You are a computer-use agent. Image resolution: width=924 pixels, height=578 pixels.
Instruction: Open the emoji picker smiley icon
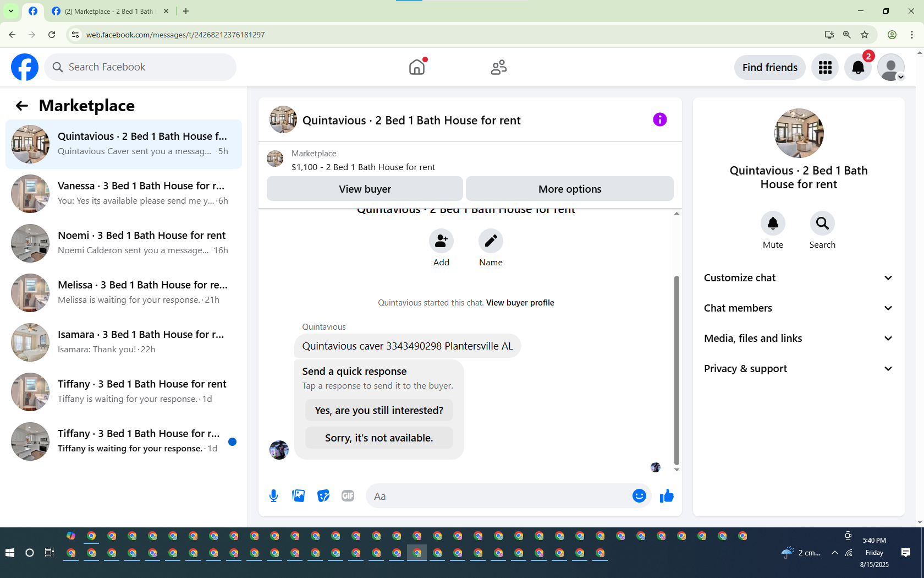639,496
